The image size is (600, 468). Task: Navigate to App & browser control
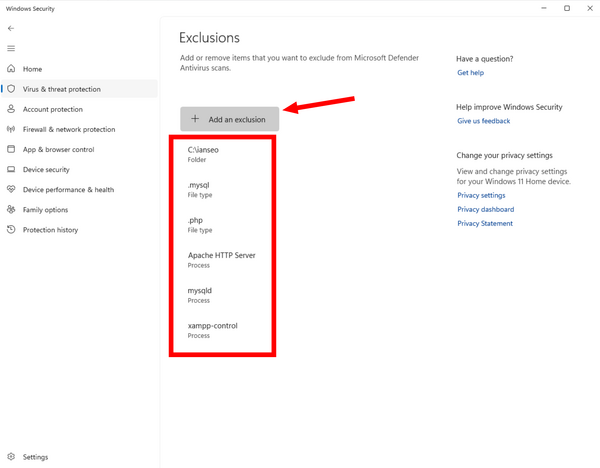pyautogui.click(x=80, y=149)
